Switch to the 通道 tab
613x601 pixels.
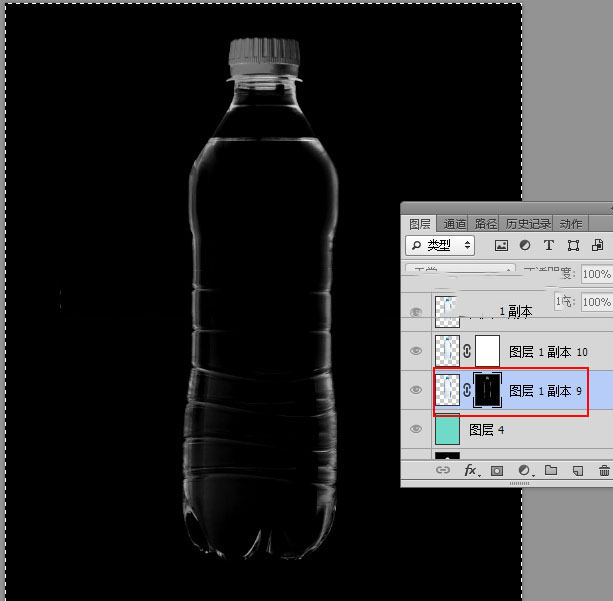tap(454, 224)
